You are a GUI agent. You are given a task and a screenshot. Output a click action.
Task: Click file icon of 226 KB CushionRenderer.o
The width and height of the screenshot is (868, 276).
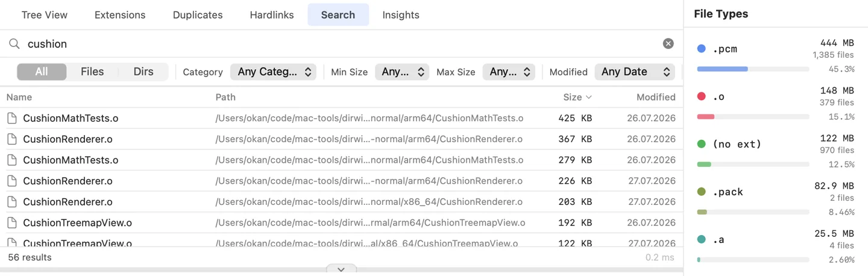(12, 181)
